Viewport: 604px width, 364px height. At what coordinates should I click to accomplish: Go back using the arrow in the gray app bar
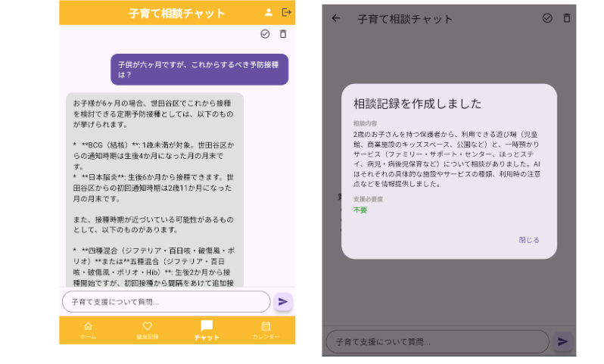pos(336,18)
